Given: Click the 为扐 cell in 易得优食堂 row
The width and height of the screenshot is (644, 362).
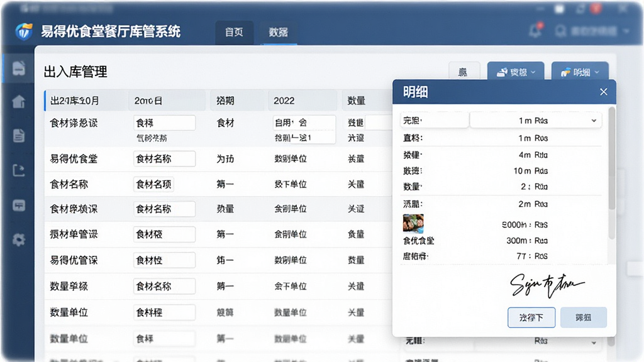Looking at the screenshot, I should (226, 159).
